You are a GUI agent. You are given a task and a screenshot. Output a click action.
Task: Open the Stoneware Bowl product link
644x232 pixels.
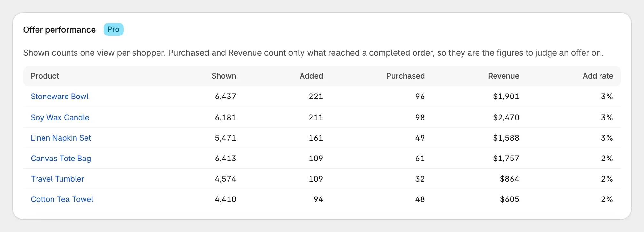tap(60, 97)
